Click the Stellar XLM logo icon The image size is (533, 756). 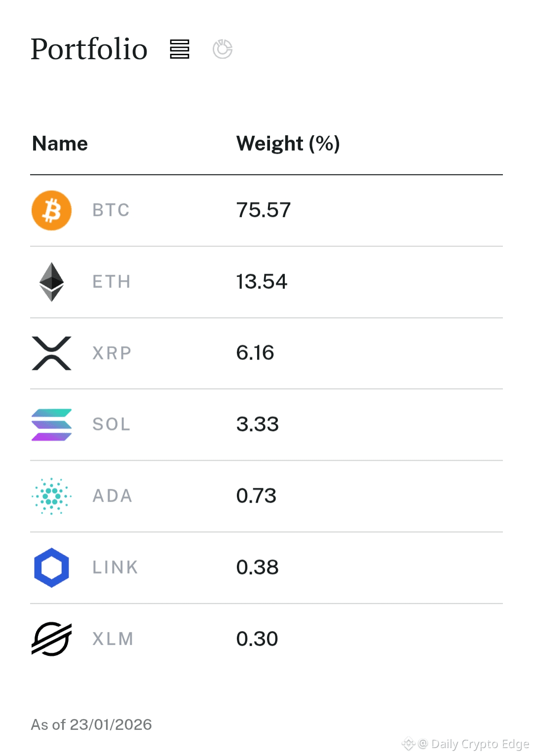click(x=52, y=639)
